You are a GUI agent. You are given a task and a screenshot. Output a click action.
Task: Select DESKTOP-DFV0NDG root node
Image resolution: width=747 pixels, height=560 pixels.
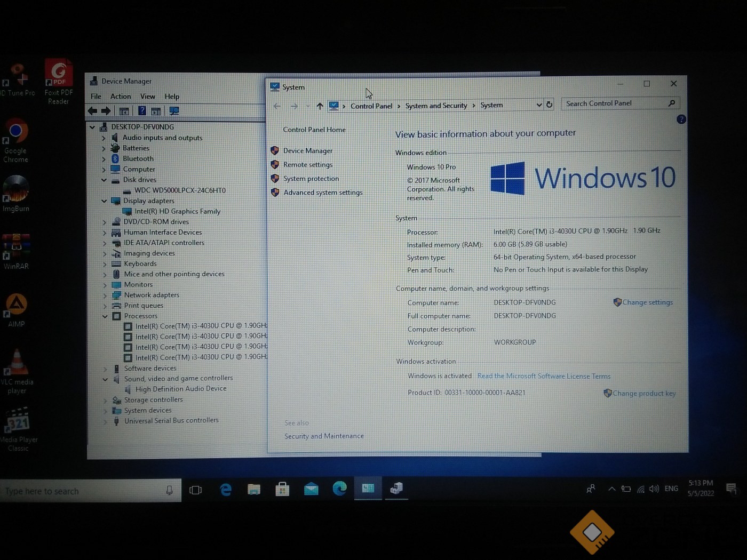tap(142, 127)
